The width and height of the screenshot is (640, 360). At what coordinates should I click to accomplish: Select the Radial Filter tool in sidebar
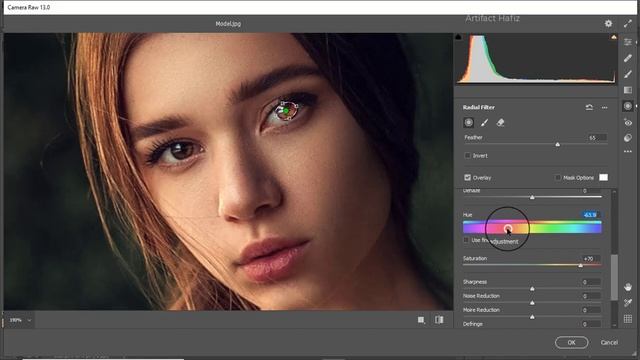628,106
